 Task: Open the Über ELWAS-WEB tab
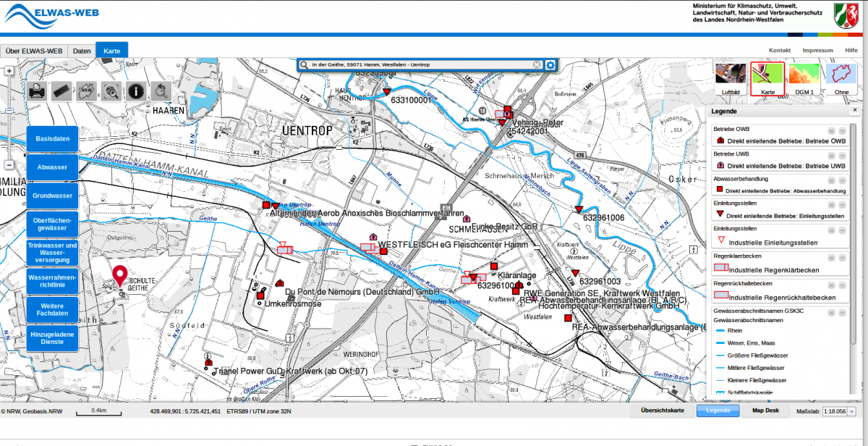34,51
